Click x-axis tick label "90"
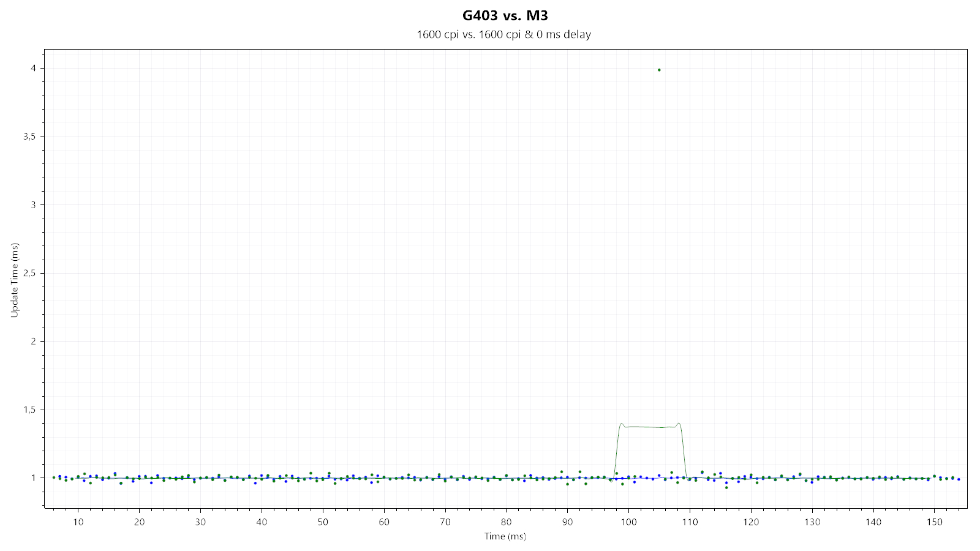 (568, 522)
